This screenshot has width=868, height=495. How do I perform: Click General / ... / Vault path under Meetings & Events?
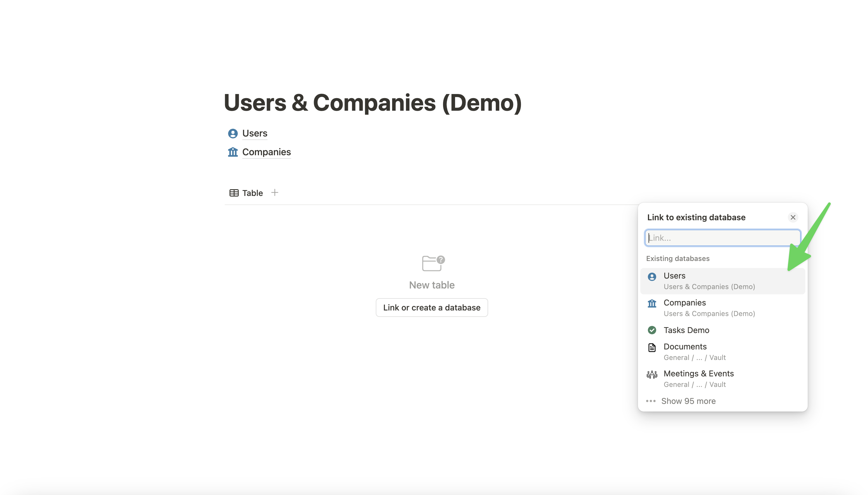694,385
